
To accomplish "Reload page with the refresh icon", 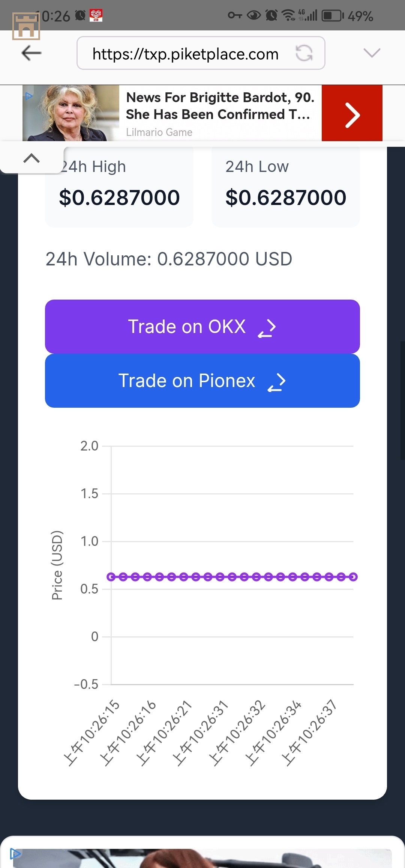I will (x=304, y=53).
